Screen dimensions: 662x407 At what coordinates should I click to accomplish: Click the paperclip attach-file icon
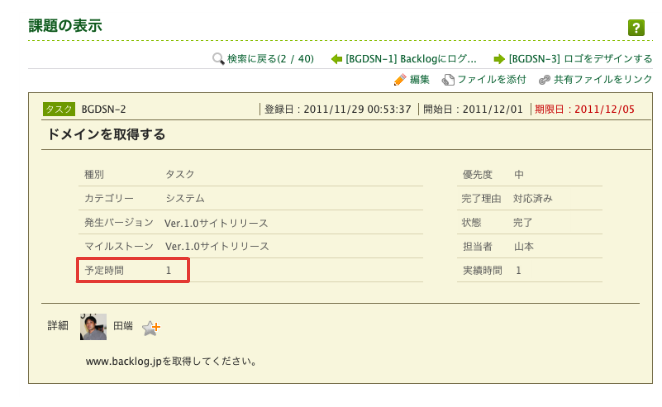pyautogui.click(x=448, y=79)
